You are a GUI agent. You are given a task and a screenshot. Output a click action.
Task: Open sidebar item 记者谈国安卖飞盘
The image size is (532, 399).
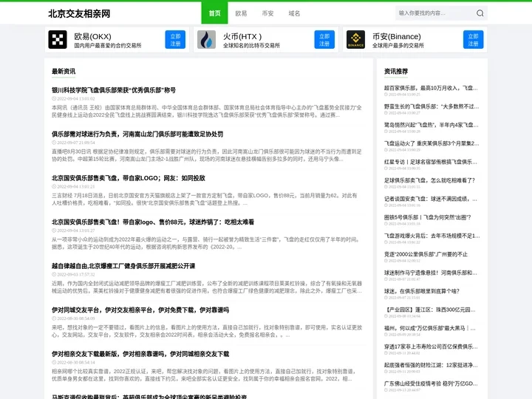(430, 199)
